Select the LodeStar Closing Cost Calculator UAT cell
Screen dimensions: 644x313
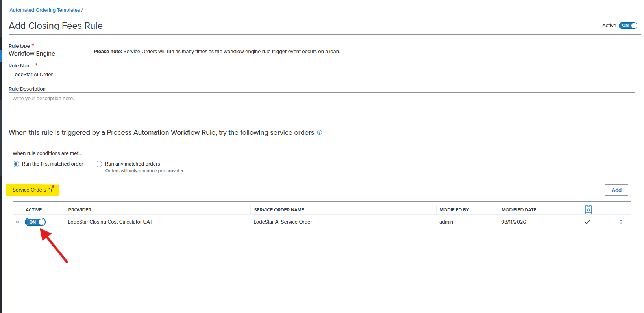tap(110, 222)
